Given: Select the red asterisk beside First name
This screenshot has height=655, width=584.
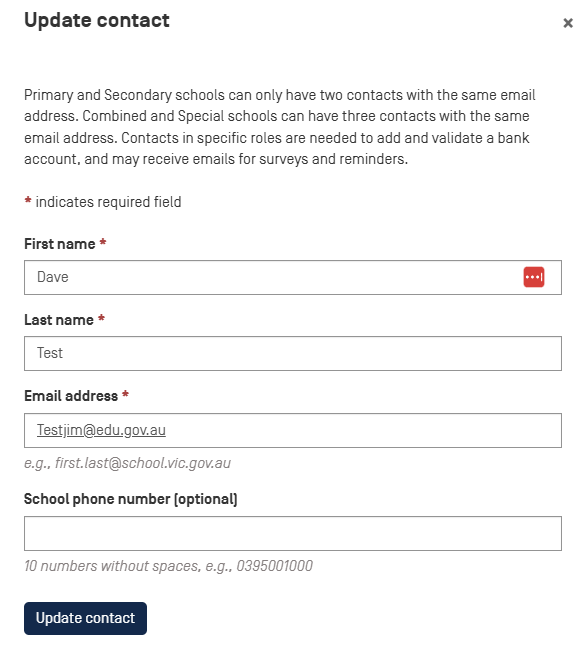Looking at the screenshot, I should 103,242.
